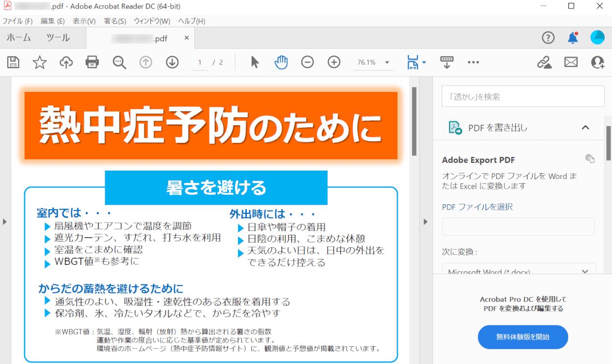Click the PDF を書き出し tool icon

tap(455, 128)
